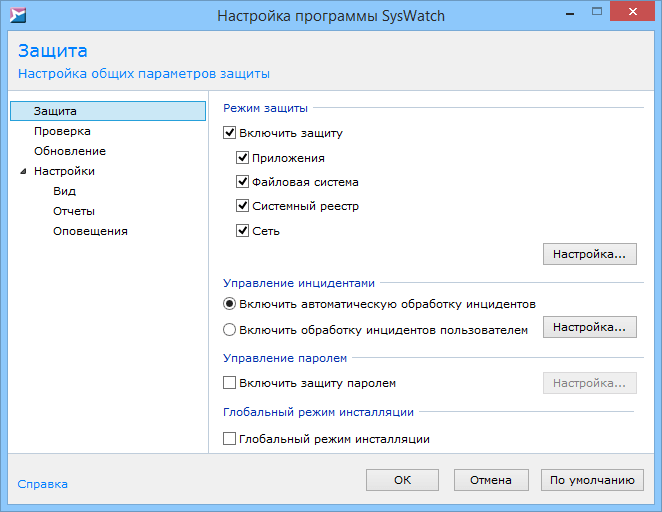Toggle the Сеть protection checkbox
This screenshot has width=662, height=512.
pyautogui.click(x=243, y=231)
